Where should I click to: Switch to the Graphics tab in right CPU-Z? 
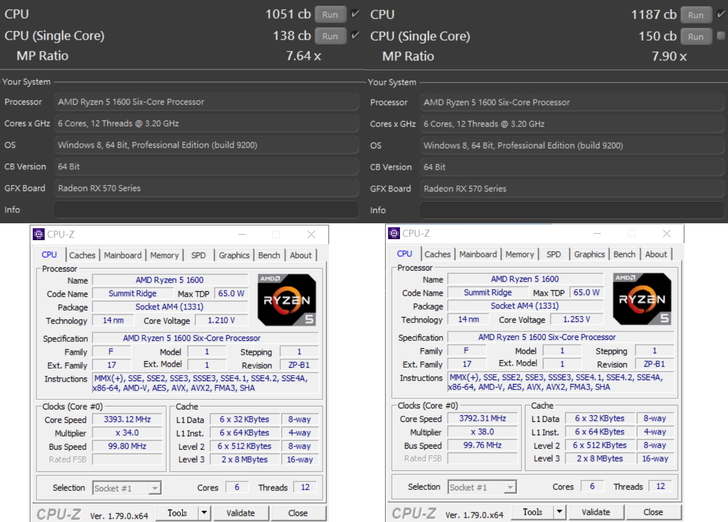(x=589, y=254)
